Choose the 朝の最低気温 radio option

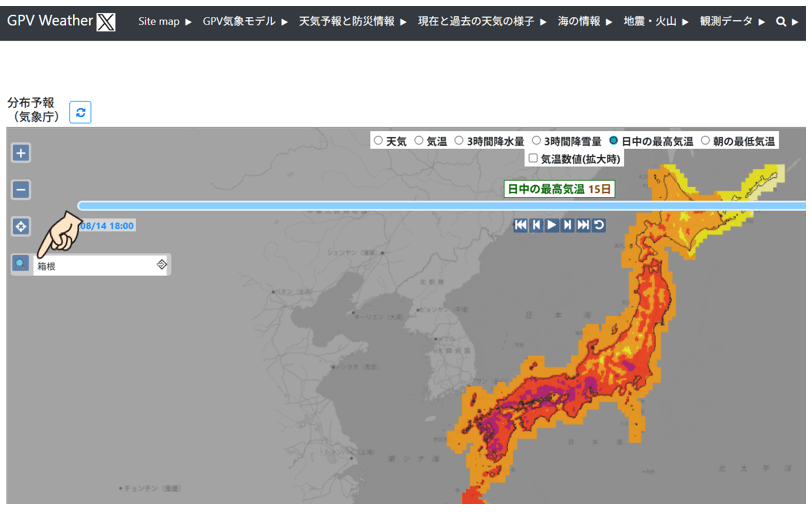tap(705, 141)
